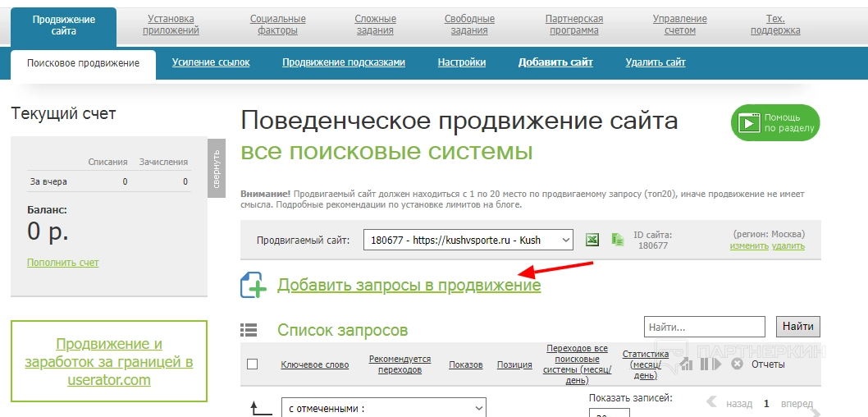Image resolution: width=868 pixels, height=417 pixels.
Task: Collapse account panel via свернуть tab
Action: click(x=217, y=167)
